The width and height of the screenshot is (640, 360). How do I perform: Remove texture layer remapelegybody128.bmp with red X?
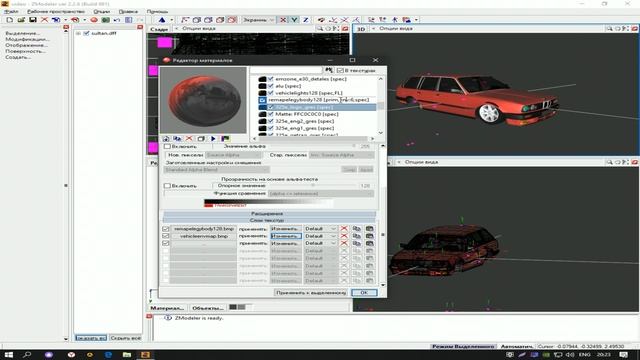point(344,229)
